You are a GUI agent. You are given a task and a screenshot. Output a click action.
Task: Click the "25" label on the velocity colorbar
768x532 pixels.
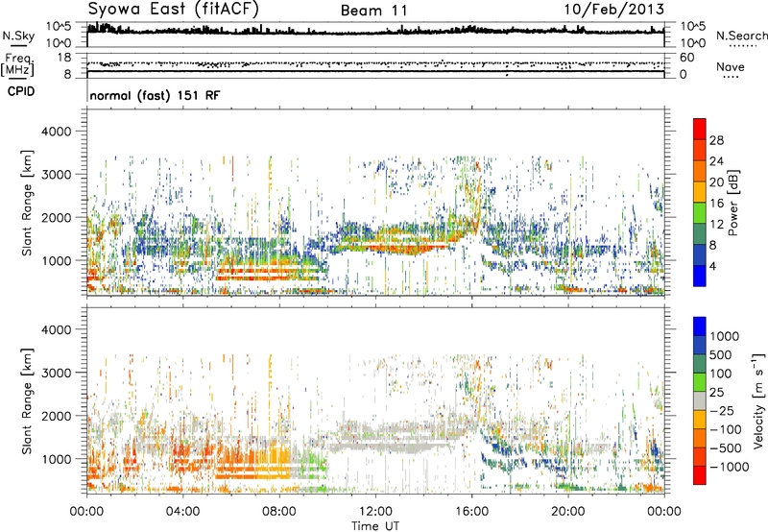pos(716,393)
